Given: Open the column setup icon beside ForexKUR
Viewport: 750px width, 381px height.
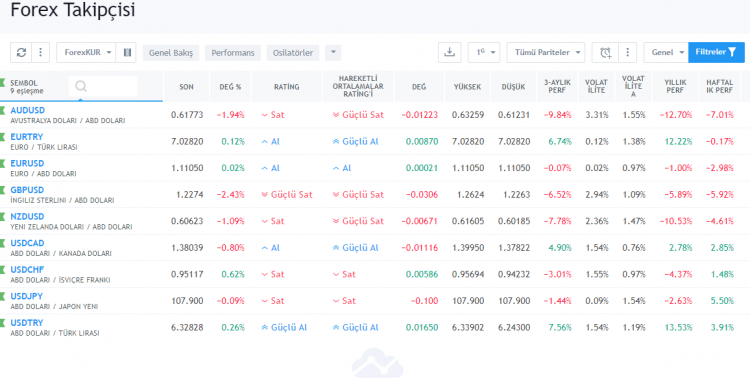Looking at the screenshot, I should pos(127,53).
